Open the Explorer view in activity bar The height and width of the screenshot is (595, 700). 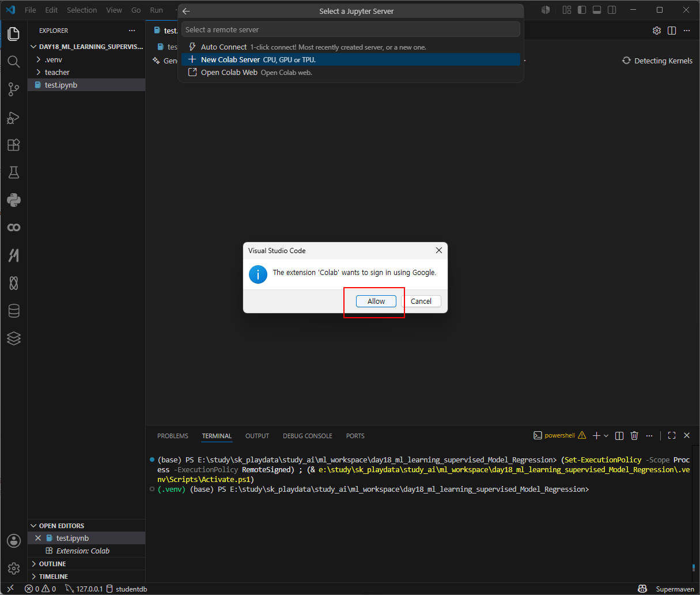pos(14,33)
